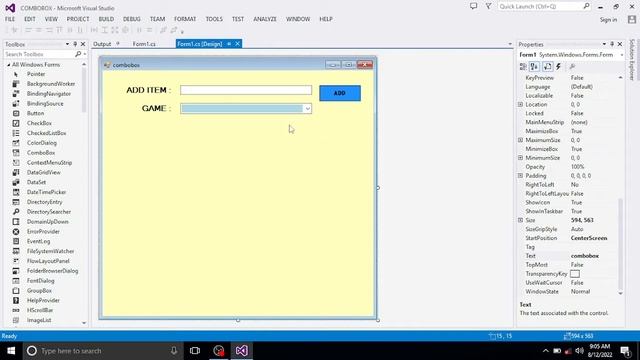Select FolderBrowserDialog control in Toolbox

coord(52,271)
